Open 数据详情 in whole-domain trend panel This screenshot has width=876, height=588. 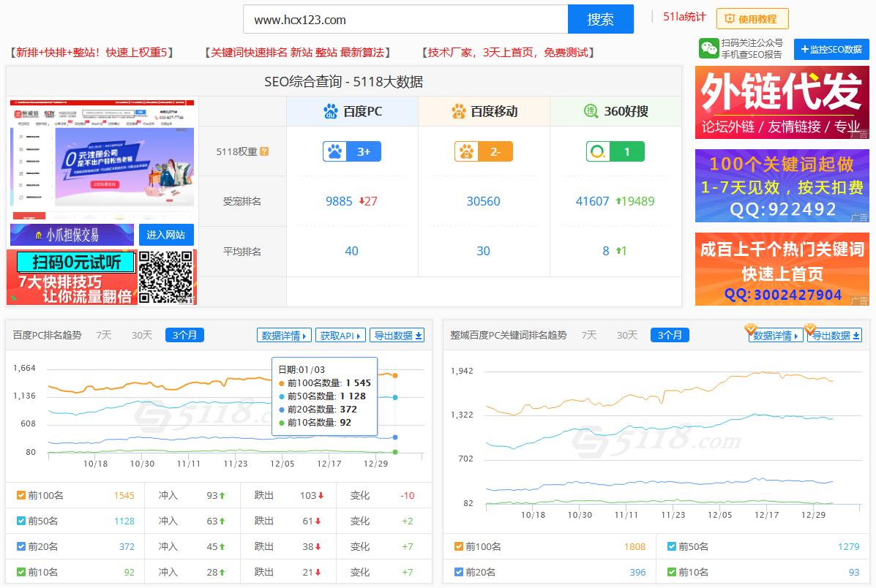point(776,336)
